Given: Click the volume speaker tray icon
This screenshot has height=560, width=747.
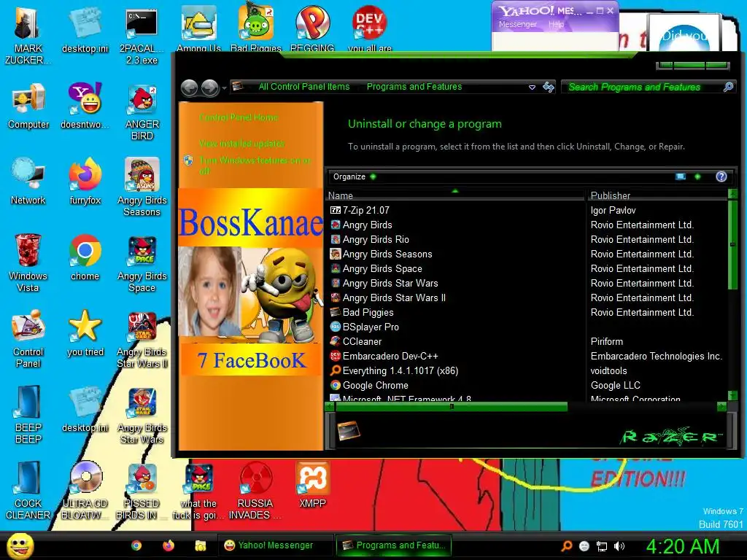Looking at the screenshot, I should [619, 546].
